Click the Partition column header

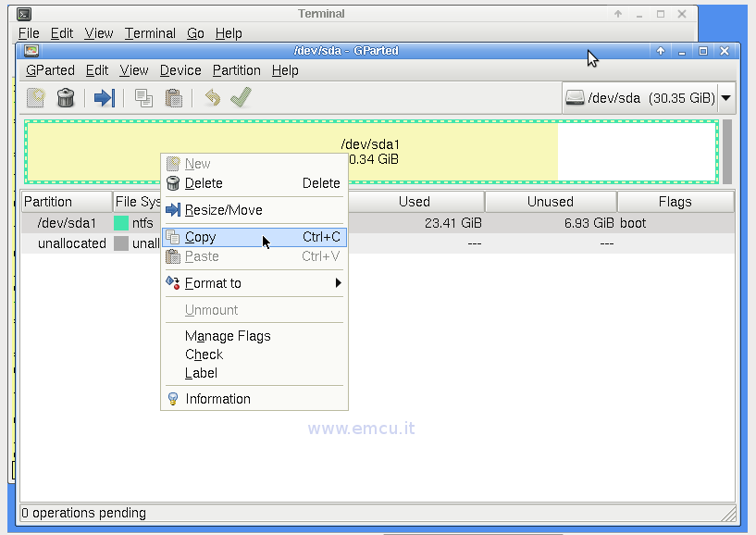[x=67, y=202]
